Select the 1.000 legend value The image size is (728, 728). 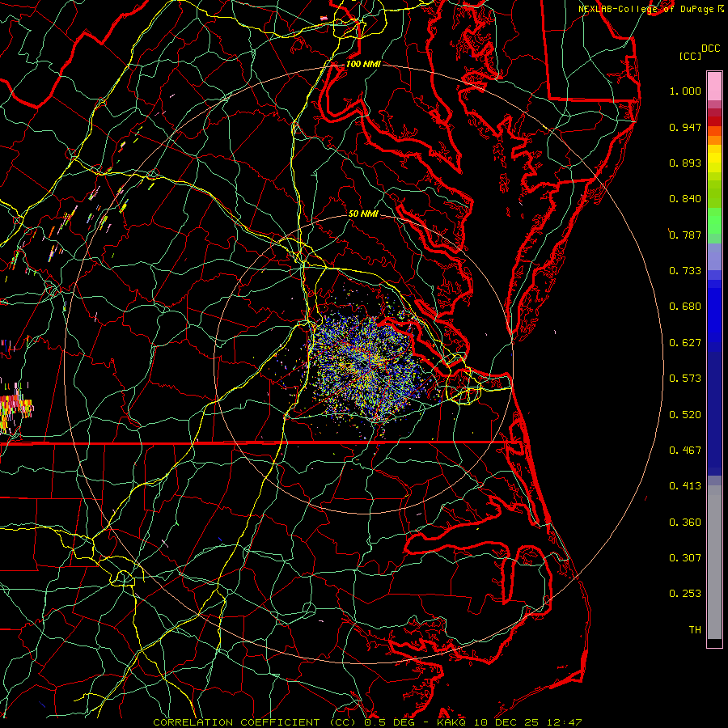pyautogui.click(x=685, y=91)
